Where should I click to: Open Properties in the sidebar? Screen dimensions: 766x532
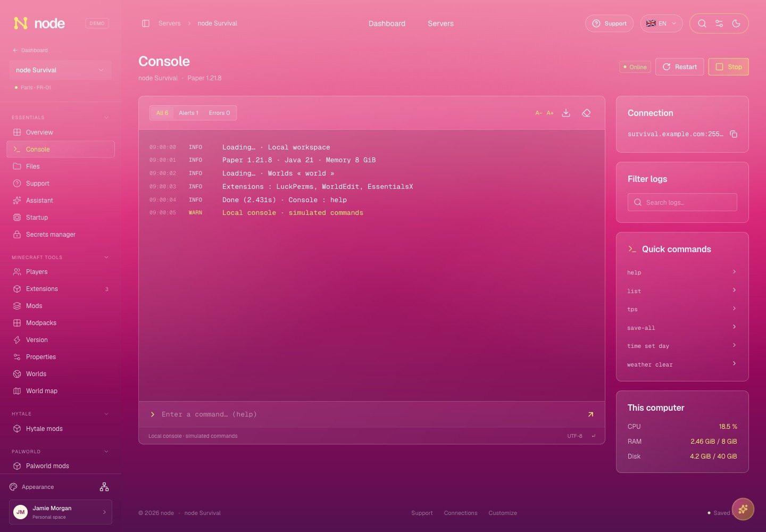click(x=61, y=357)
